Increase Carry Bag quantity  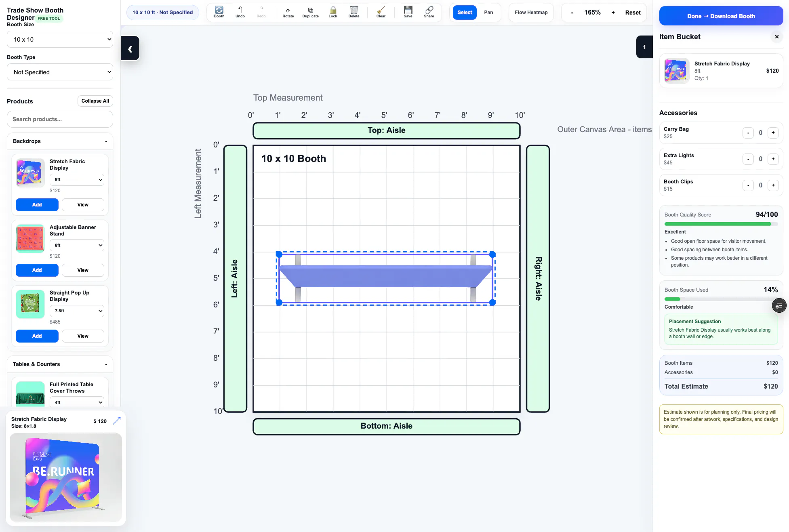click(773, 133)
